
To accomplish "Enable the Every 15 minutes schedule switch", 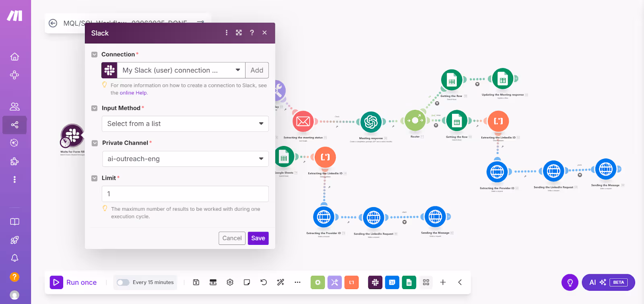I will pos(123,282).
